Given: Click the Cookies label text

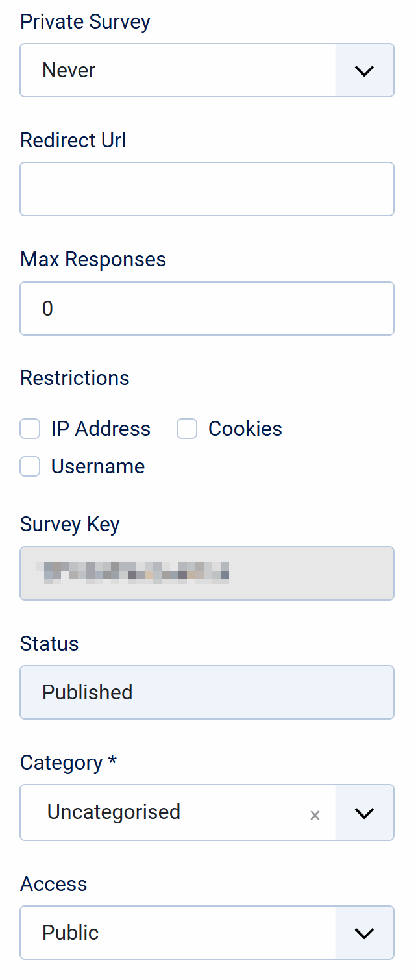Looking at the screenshot, I should click(245, 429).
